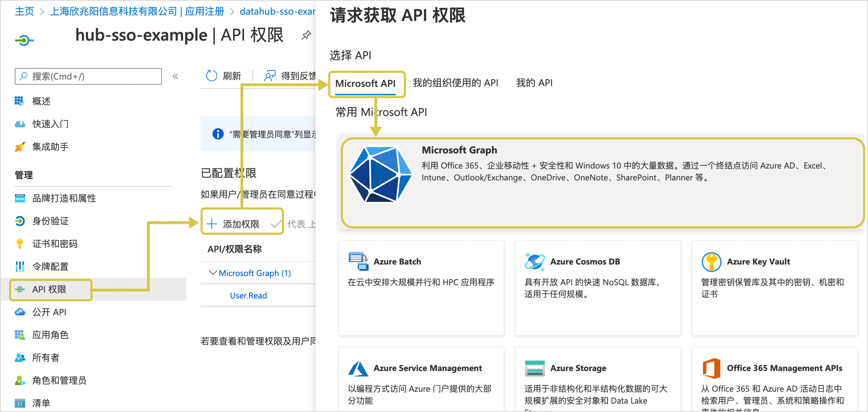
Task: Open the User.Read permission link
Action: pyautogui.click(x=248, y=295)
